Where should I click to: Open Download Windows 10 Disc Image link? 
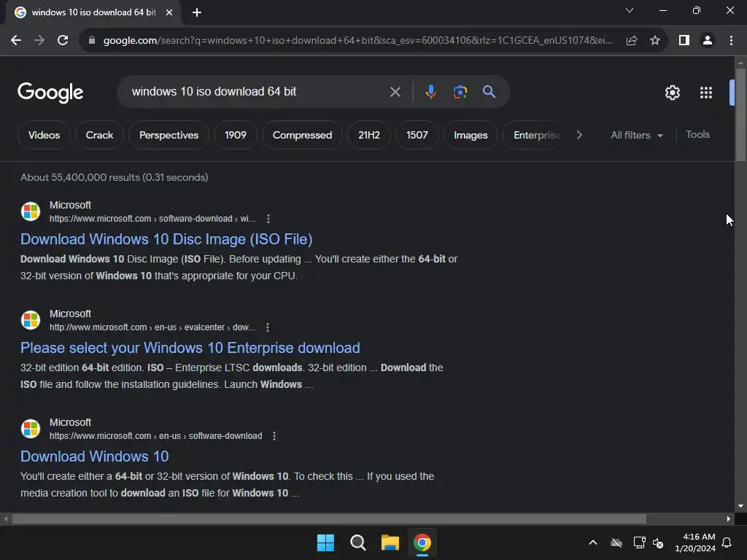[x=166, y=239]
